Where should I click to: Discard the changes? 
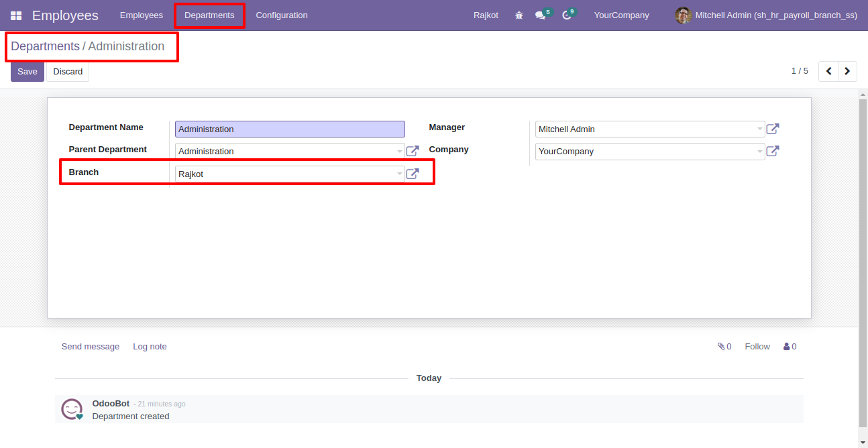pos(68,72)
